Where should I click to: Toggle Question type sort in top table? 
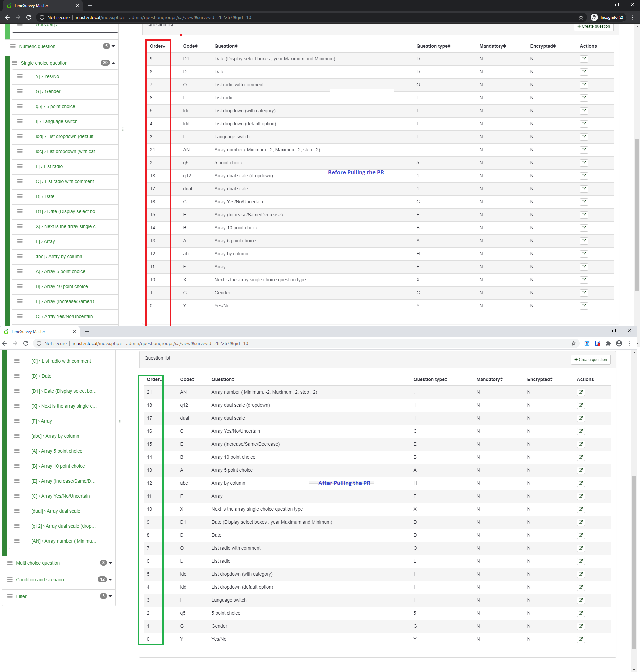[x=433, y=46]
